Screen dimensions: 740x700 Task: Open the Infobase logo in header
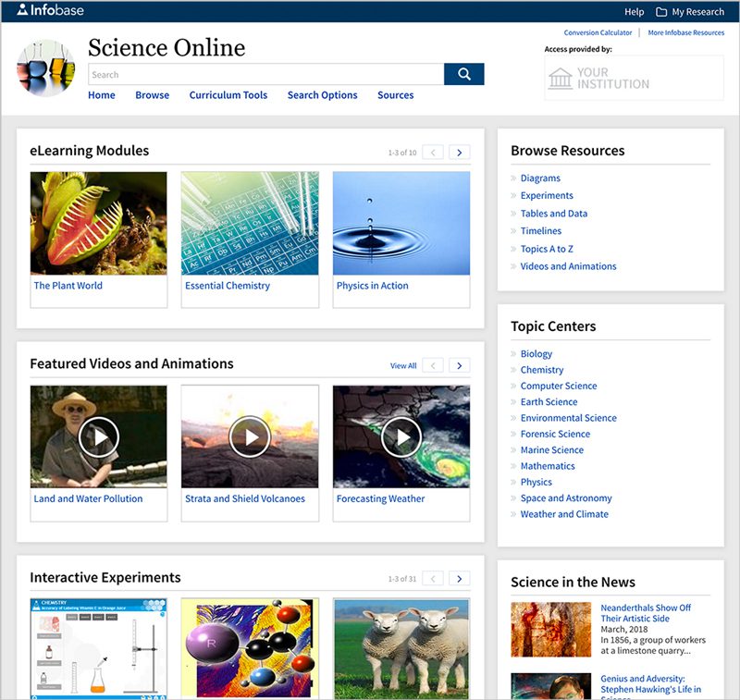click(x=51, y=10)
